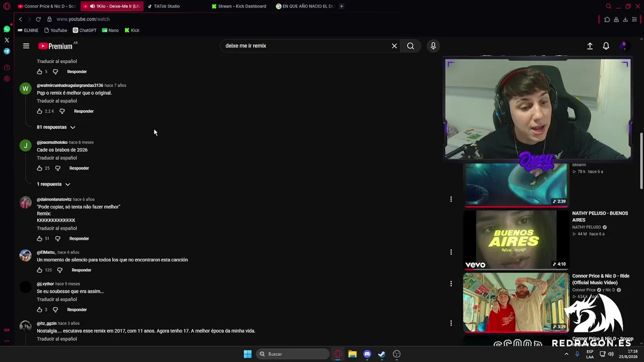Clear the YouTube search box text
This screenshot has height=362, width=644.
click(394, 46)
